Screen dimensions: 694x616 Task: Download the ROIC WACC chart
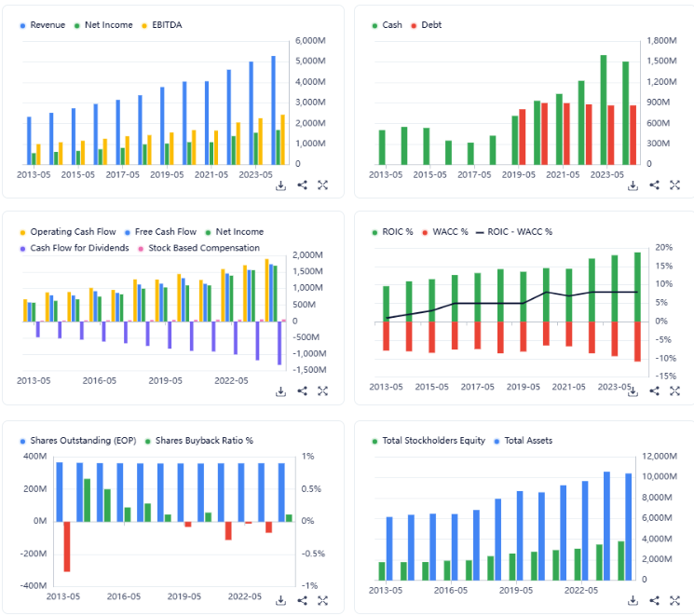point(633,391)
